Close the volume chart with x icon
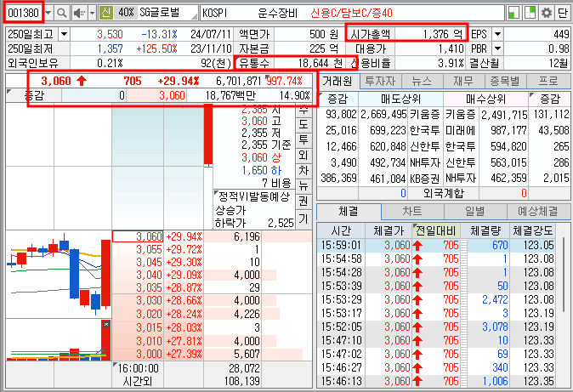The image size is (573, 392). coord(106,324)
